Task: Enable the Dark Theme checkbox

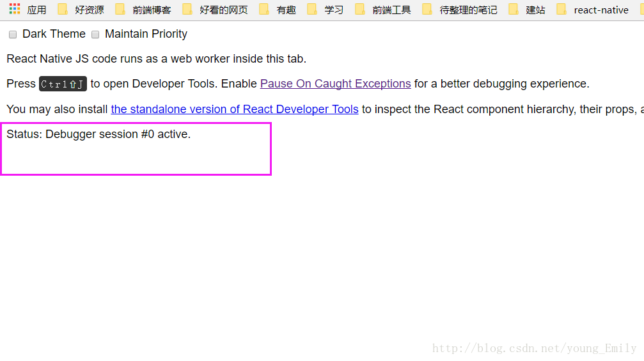Action: click(x=13, y=35)
